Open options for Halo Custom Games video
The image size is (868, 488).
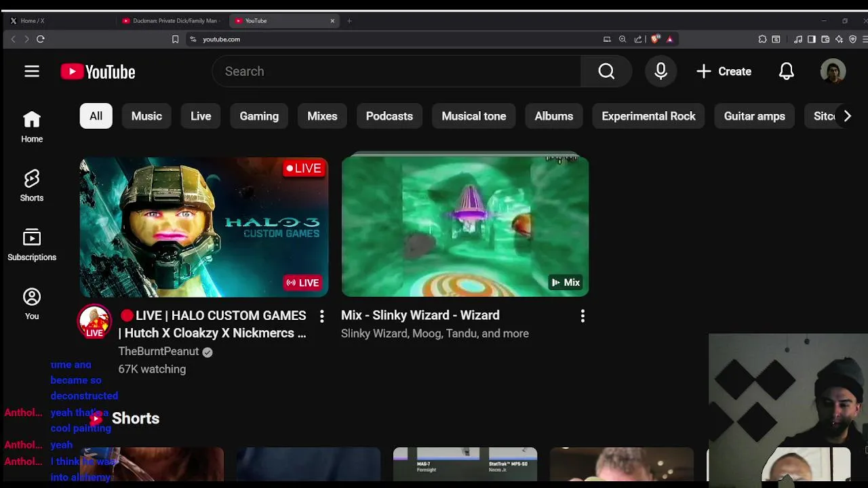pos(322,316)
